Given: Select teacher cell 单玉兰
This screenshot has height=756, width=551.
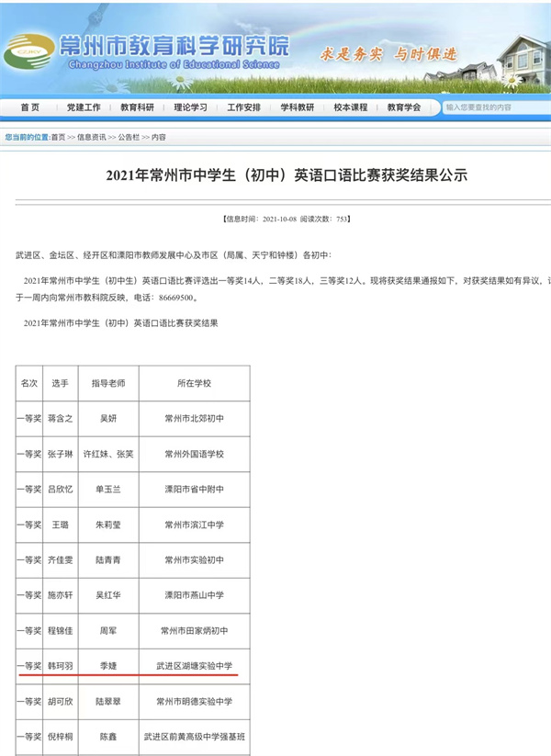Looking at the screenshot, I should [108, 490].
